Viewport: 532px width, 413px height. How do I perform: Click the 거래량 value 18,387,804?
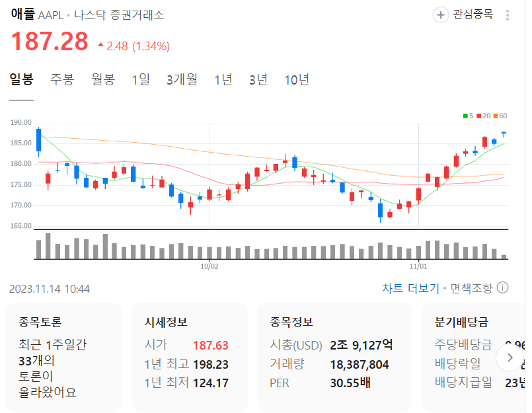[360, 365]
